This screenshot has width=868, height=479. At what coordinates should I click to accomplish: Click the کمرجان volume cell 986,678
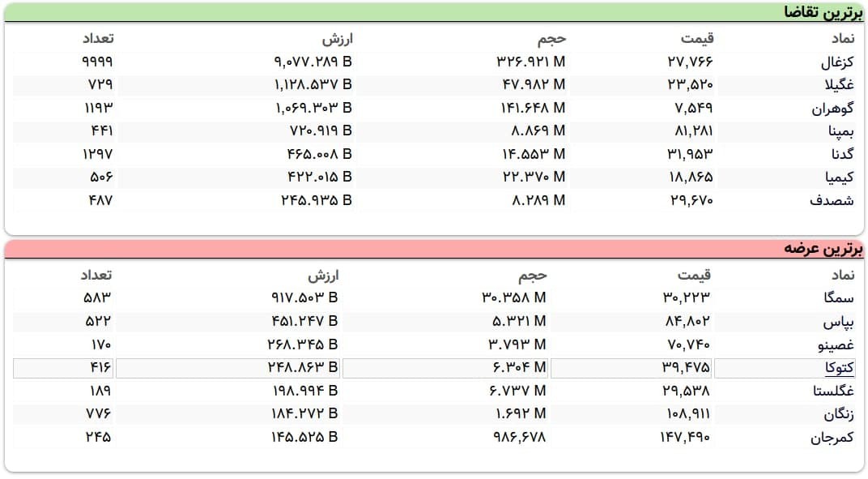pyautogui.click(x=519, y=438)
